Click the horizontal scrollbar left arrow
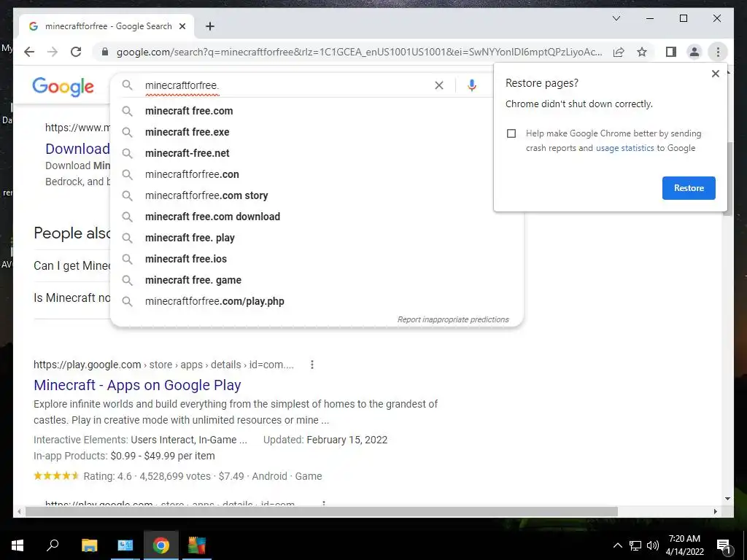Screen dimensions: 747x560 (18, 511)
